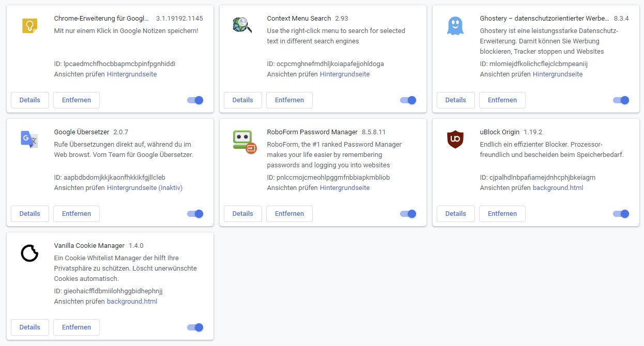Click the ID lpcaedmchfhocbbapmcbpinfpgnhiddi text
The image size is (644, 346).
pyautogui.click(x=115, y=64)
